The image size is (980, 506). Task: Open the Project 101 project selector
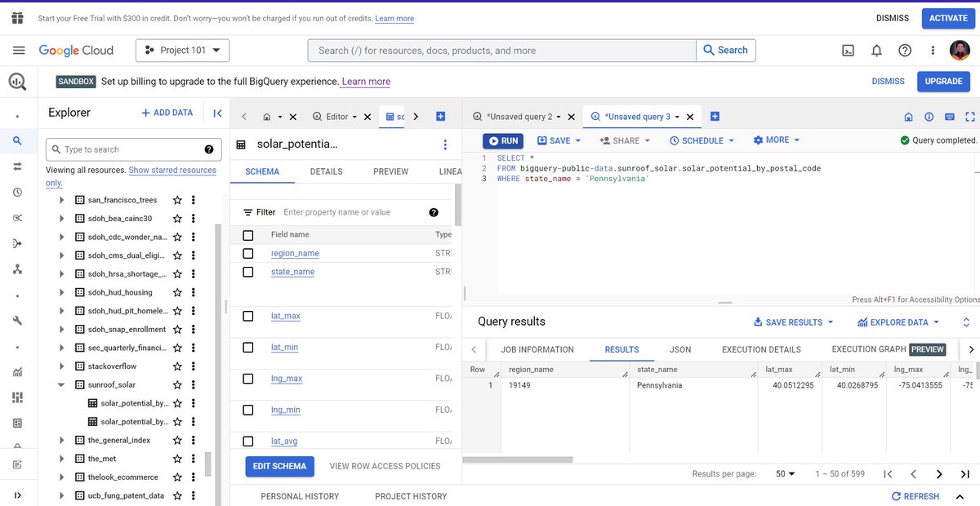(x=182, y=51)
